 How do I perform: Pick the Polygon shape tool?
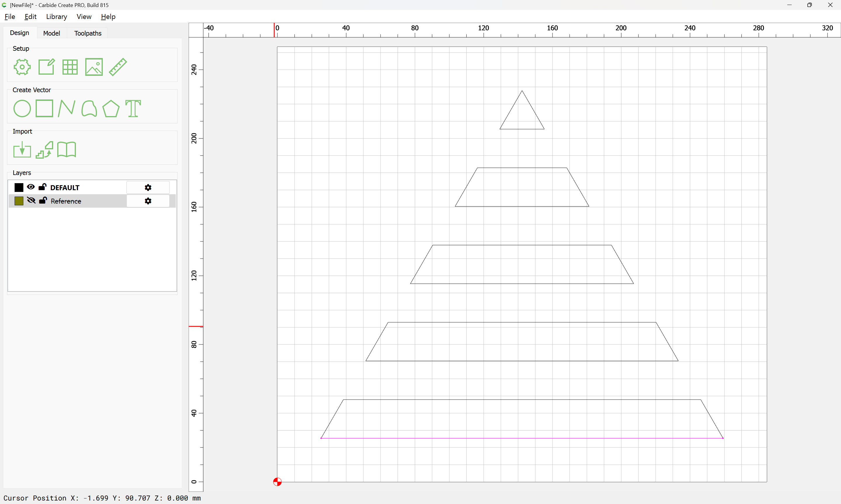[111, 108]
